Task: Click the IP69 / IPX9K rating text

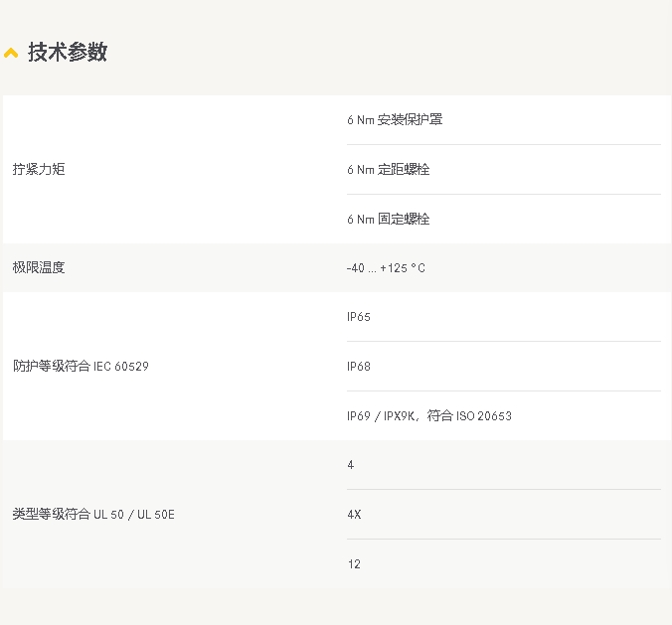Action: tap(382, 416)
